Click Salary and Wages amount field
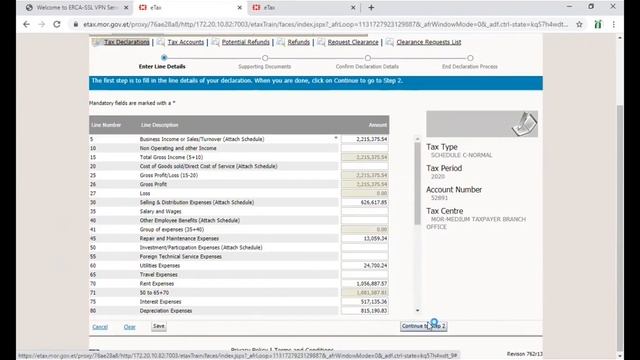The width and height of the screenshot is (640, 360). 365,211
